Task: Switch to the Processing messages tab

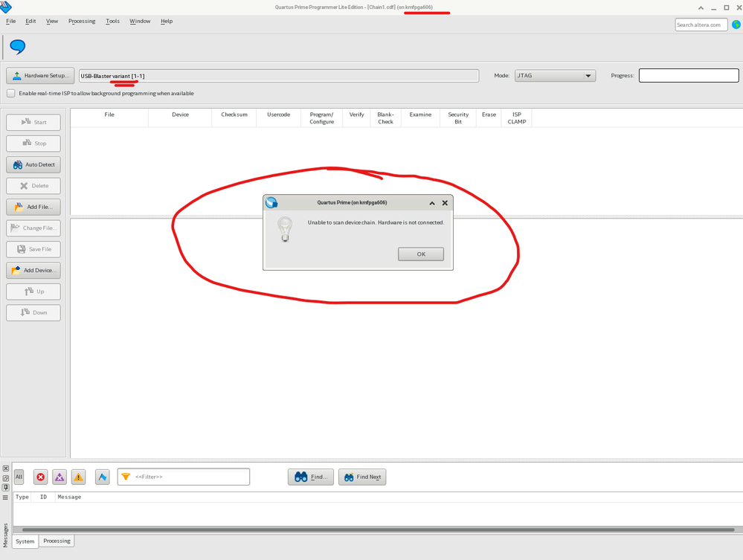Action: click(57, 541)
